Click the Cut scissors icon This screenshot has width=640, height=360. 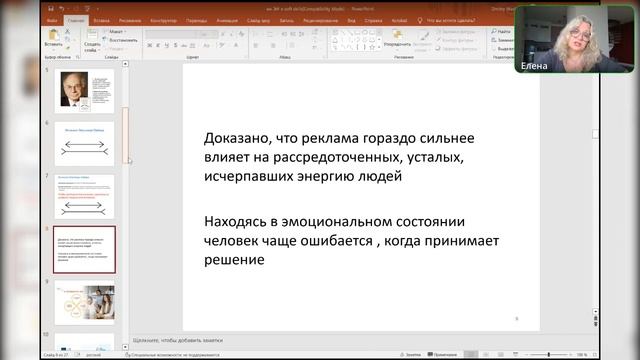(x=68, y=31)
